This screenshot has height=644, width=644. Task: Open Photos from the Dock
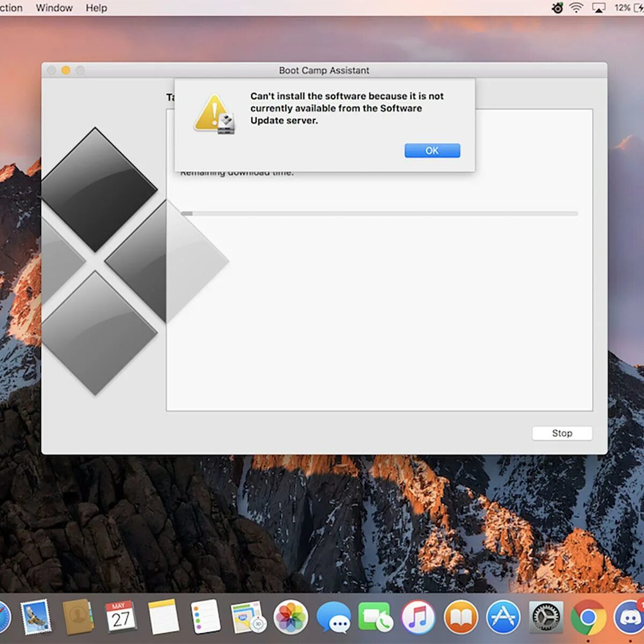click(290, 617)
